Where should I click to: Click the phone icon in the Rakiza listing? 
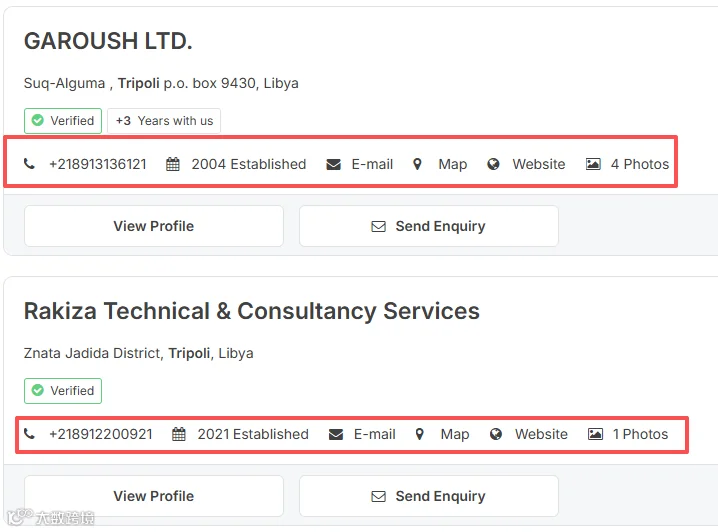pyautogui.click(x=29, y=434)
